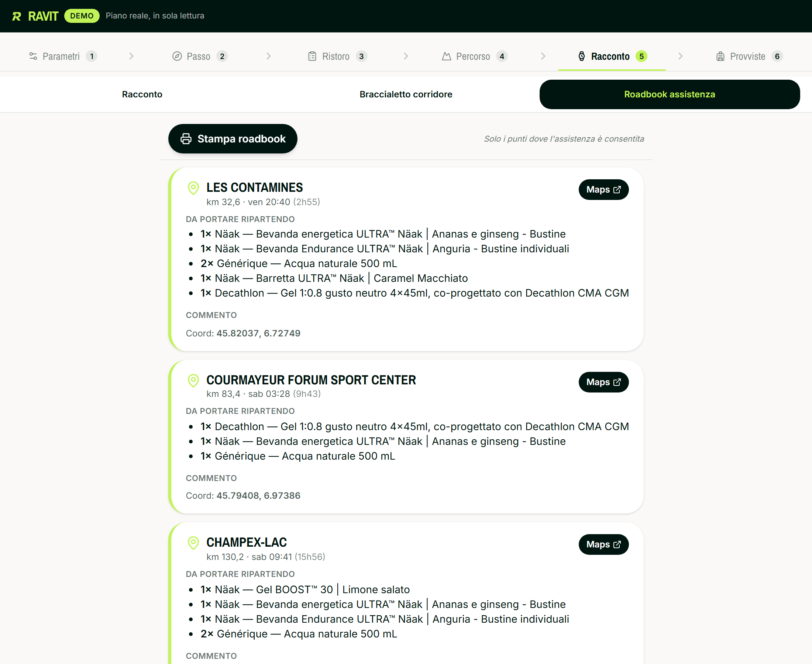Viewport: 812px width, 664px height.
Task: Click the mountain icon on the Percorso step
Action: (446, 56)
